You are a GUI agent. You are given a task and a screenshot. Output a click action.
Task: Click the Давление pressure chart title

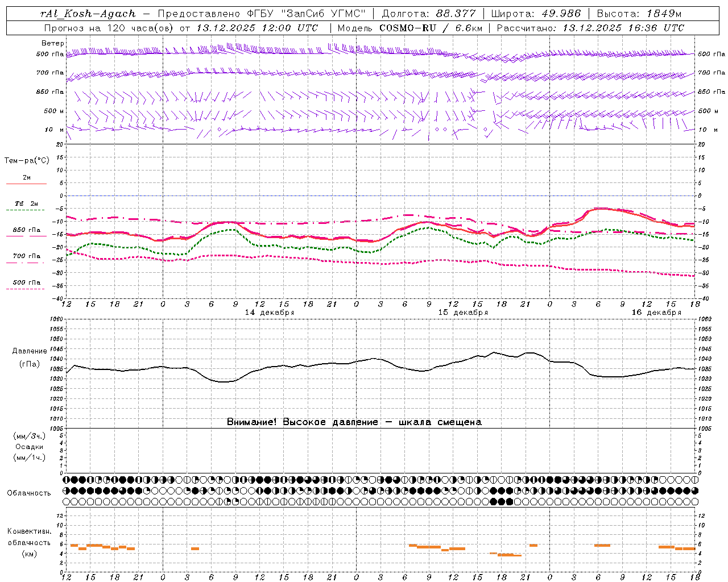pyautogui.click(x=30, y=351)
